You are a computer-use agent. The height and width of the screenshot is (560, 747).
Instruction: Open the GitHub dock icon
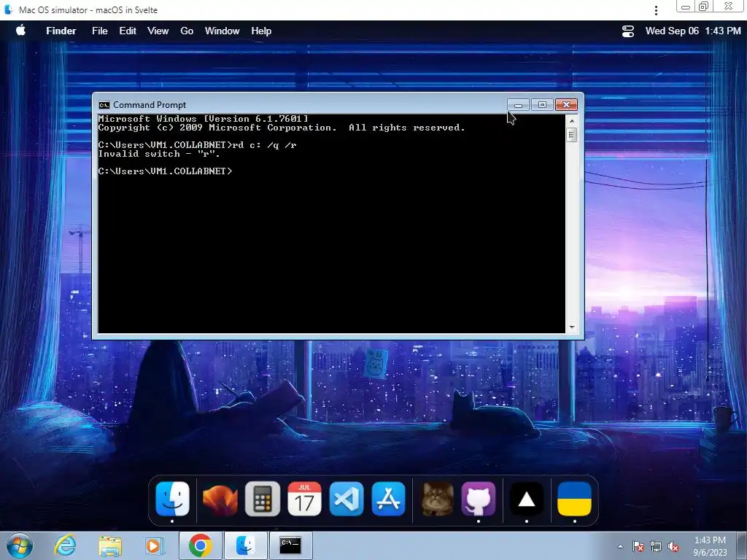479,499
